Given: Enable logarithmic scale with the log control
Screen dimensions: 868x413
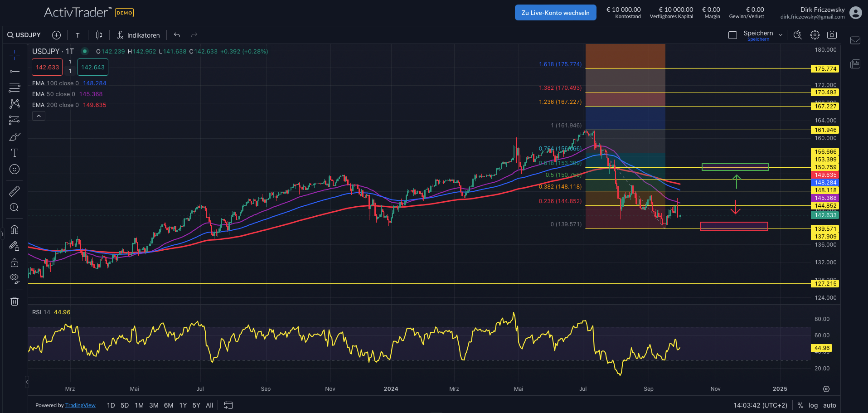Looking at the screenshot, I should [814, 405].
